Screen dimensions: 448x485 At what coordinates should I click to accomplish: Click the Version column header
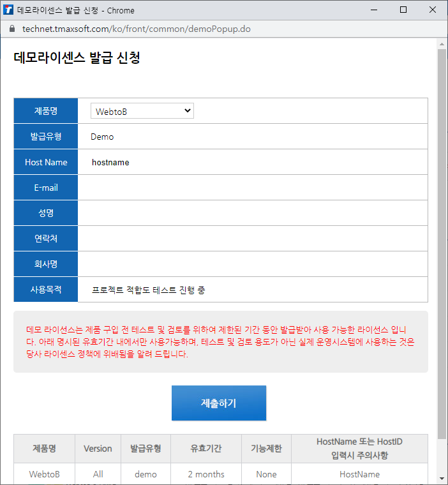[98, 449]
